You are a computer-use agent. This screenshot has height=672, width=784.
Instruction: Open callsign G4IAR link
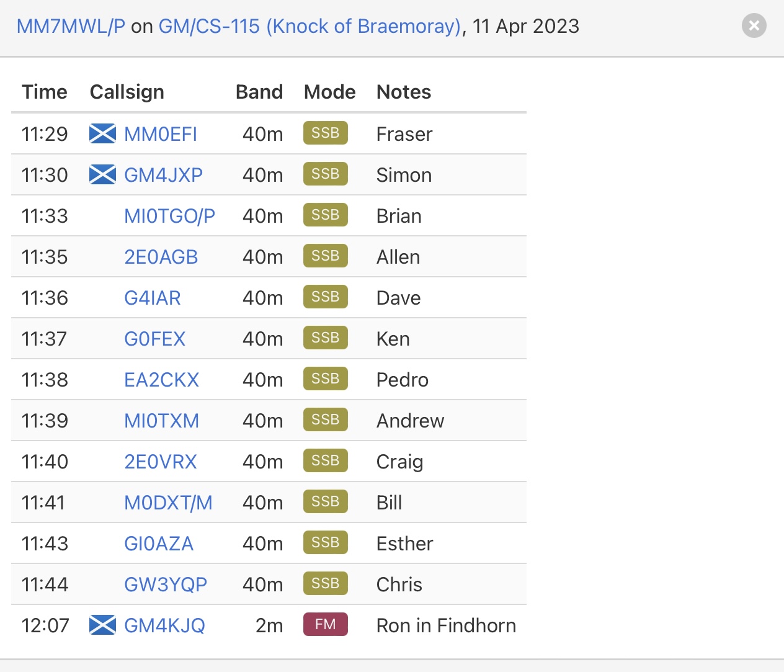pos(153,298)
